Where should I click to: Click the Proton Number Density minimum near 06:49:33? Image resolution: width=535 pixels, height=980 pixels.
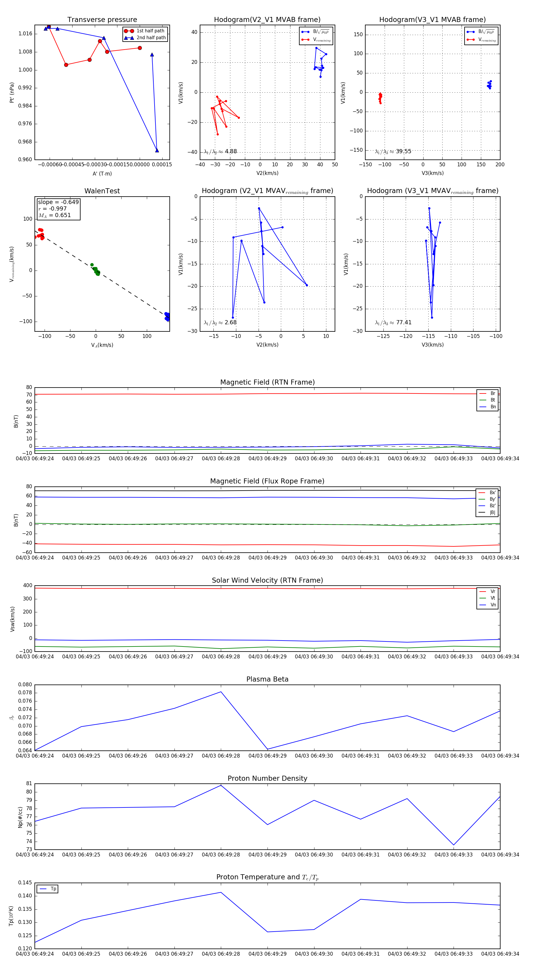[454, 845]
